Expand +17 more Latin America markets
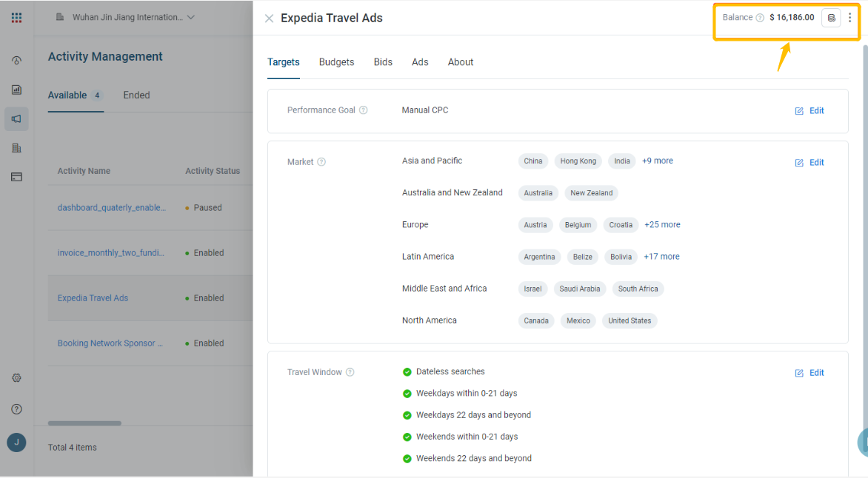Image resolution: width=868 pixels, height=478 pixels. (x=661, y=257)
